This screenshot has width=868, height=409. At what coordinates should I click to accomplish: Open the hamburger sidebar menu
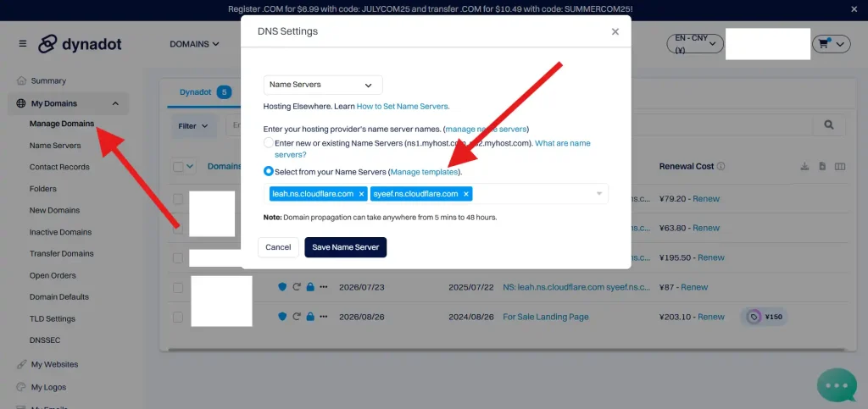[23, 44]
